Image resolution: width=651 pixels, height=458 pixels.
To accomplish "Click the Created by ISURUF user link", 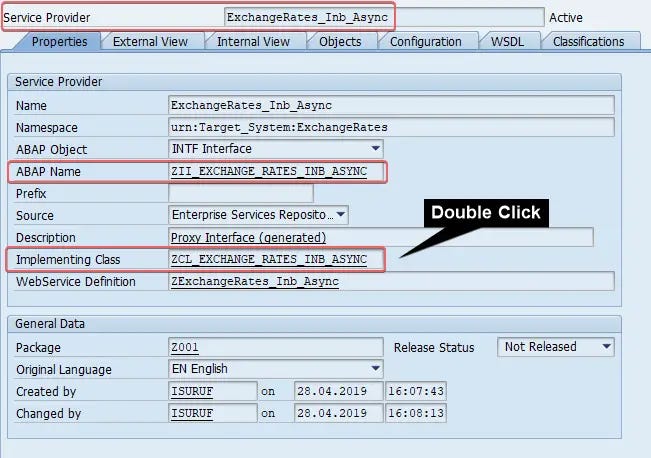I will (192, 391).
